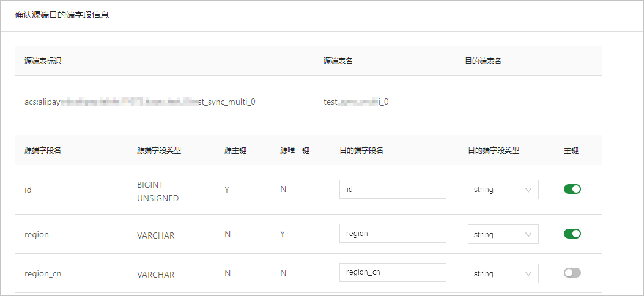Click destination field name input containing region_cn
This screenshot has height=296, width=644.
point(393,273)
